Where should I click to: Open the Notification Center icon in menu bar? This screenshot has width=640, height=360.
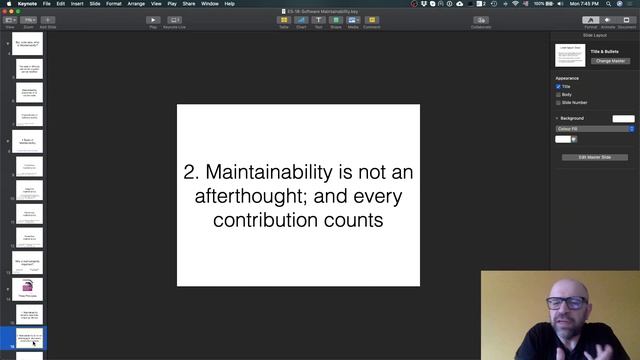click(631, 4)
